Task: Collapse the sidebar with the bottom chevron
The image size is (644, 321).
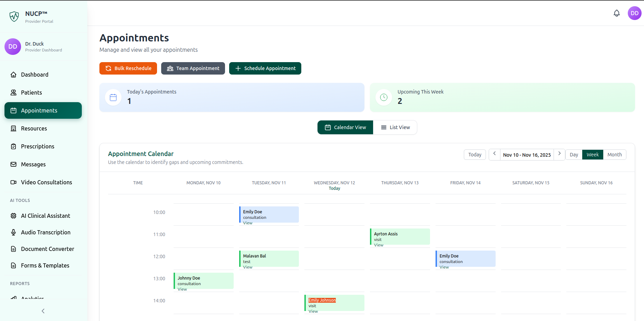Action: [x=43, y=311]
